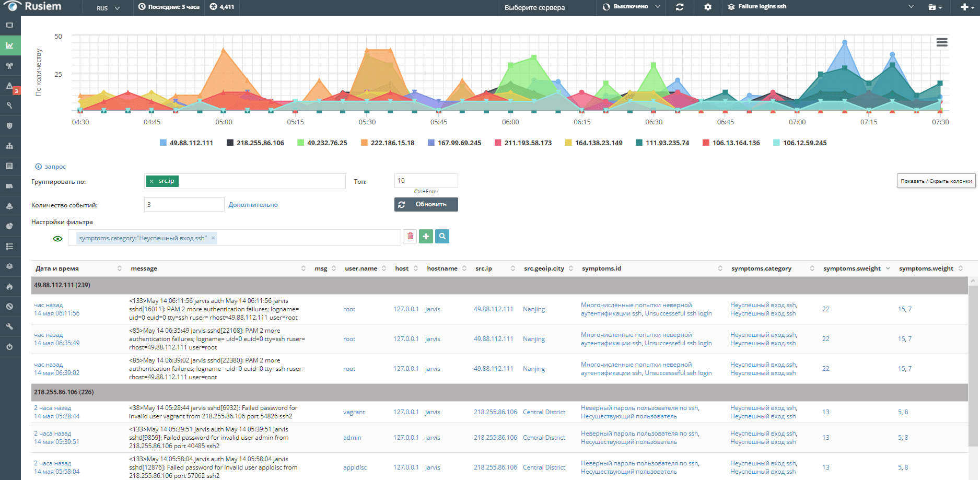Expand the Выключено auto-refresh dropdown

[632, 7]
